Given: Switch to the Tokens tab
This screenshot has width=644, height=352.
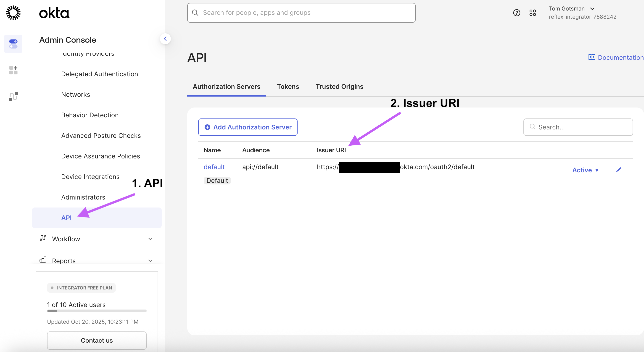Looking at the screenshot, I should [x=288, y=87].
